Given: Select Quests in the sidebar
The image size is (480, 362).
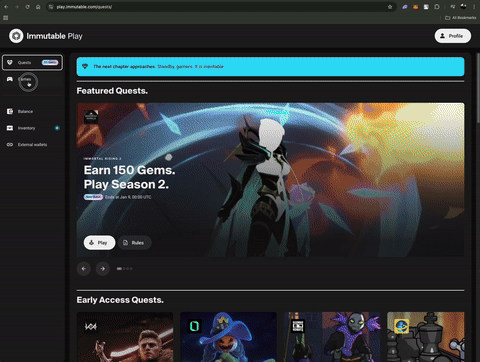Looking at the screenshot, I should (x=32, y=63).
